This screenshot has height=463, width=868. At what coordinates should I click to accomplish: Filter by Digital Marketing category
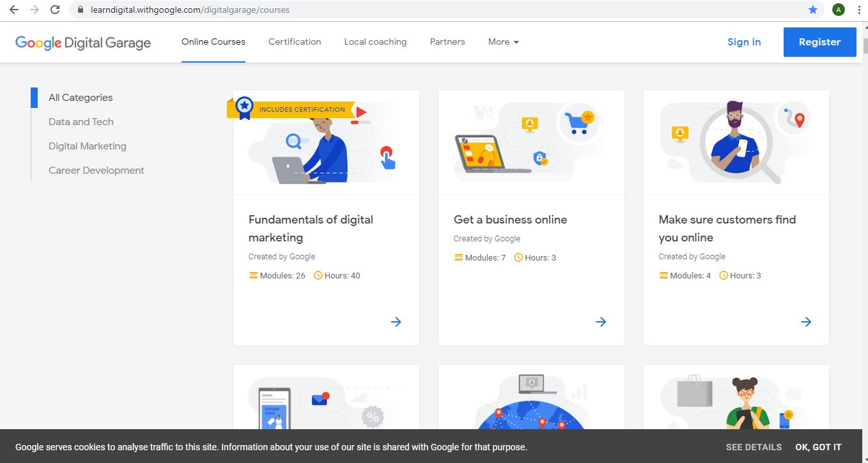point(88,146)
